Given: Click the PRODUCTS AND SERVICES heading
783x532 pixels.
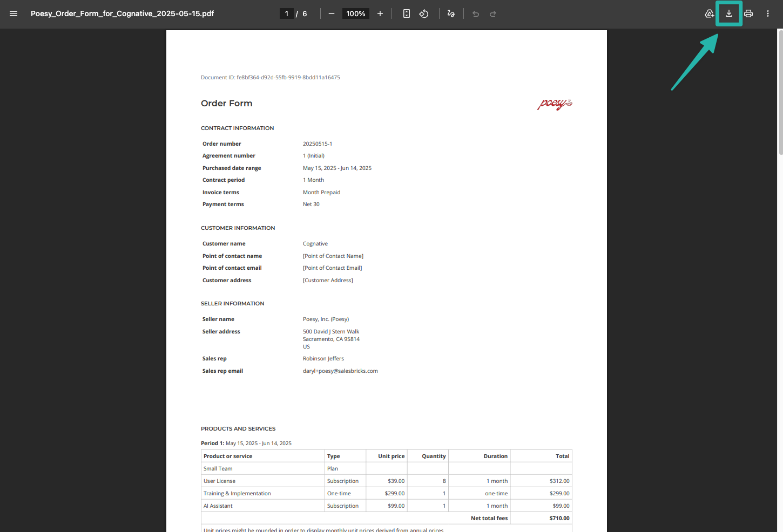Looking at the screenshot, I should (238, 429).
